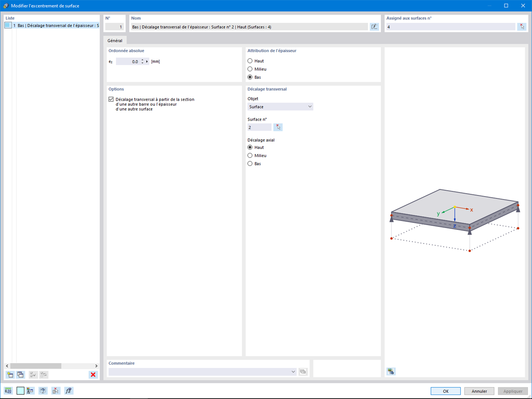Pick surfaces graphically next to 'Assigné aux surfaces'
The image size is (532, 399).
(x=522, y=27)
